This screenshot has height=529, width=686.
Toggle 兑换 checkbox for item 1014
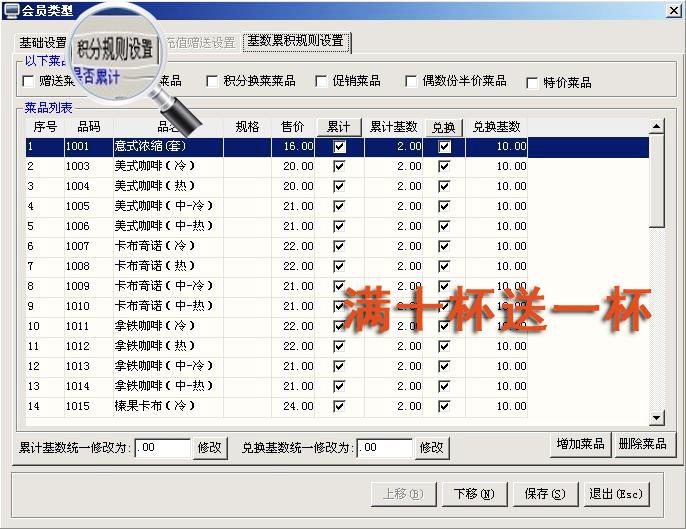444,386
